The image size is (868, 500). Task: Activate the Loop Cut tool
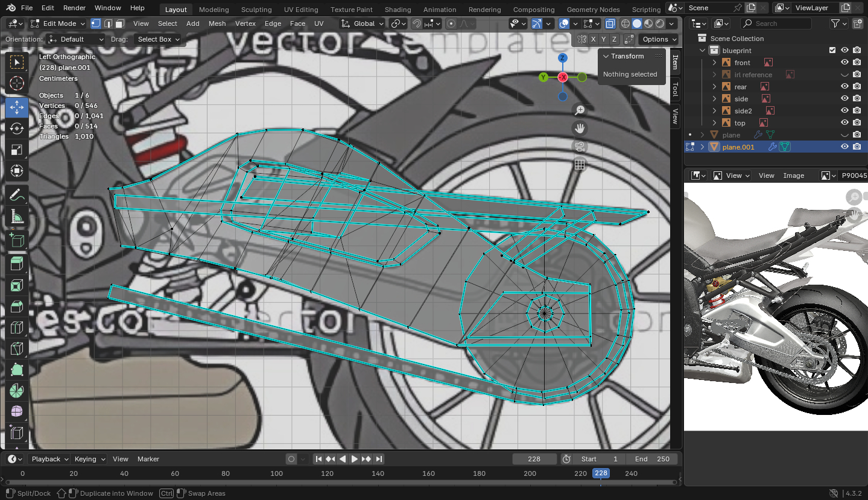point(17,328)
